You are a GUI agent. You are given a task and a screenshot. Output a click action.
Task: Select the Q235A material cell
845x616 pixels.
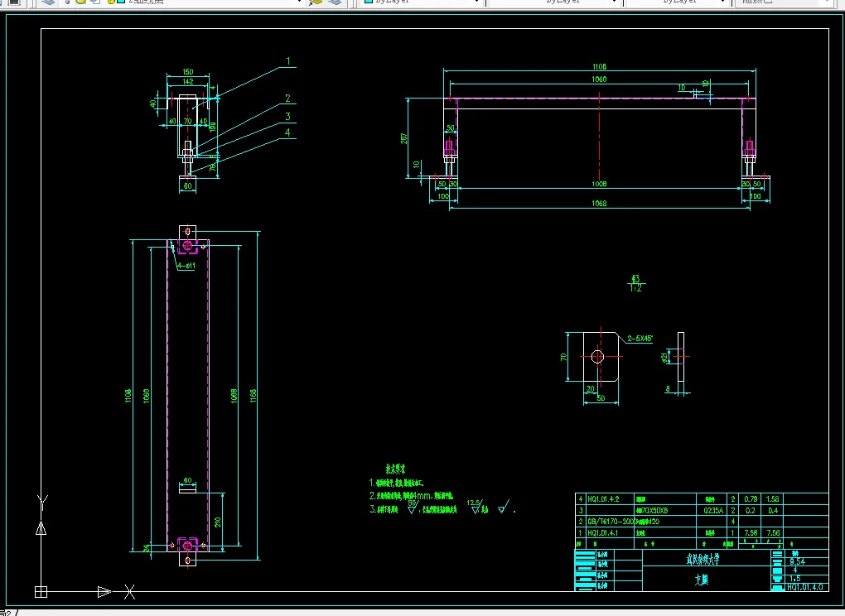click(x=713, y=510)
